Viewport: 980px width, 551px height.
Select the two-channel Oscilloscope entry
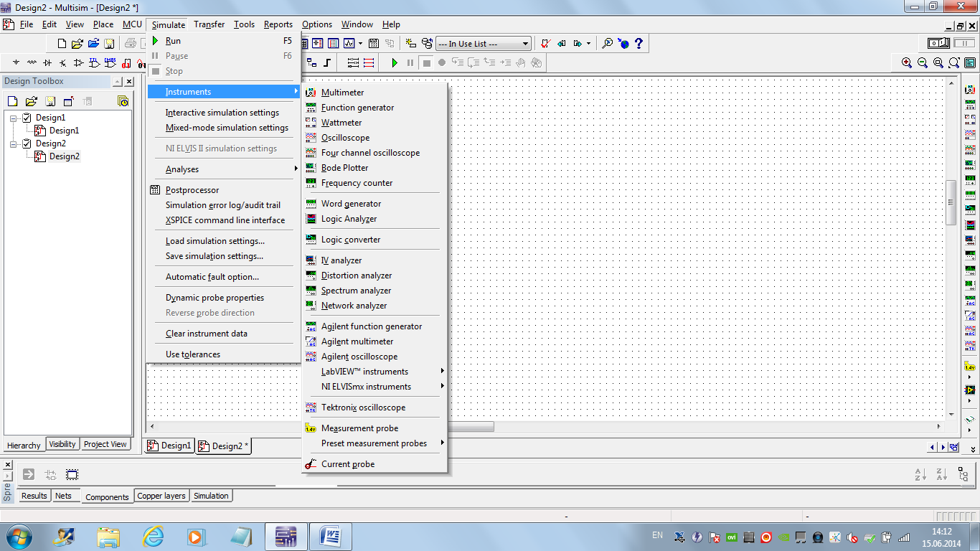[x=374, y=138]
